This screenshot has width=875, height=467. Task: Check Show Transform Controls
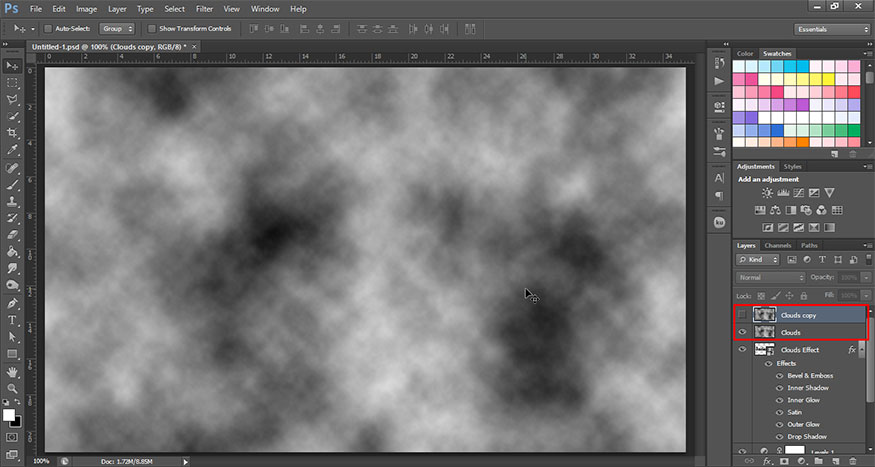coord(152,29)
